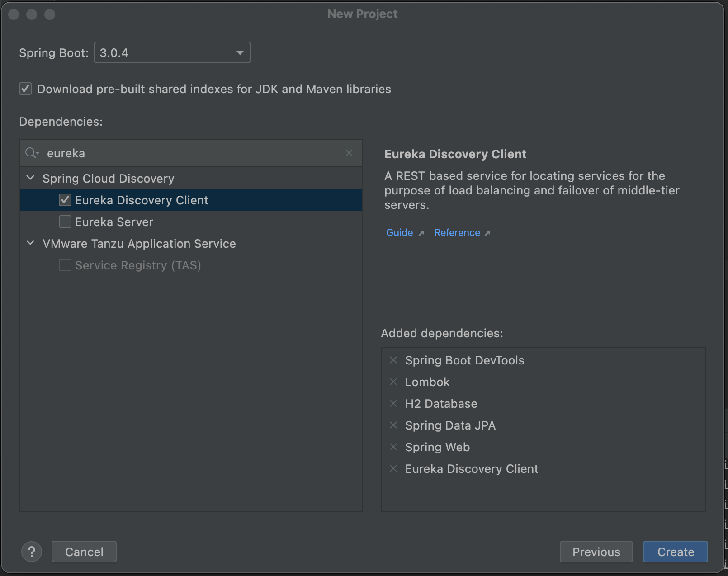Select Lombok in added dependencies list

[x=427, y=382]
